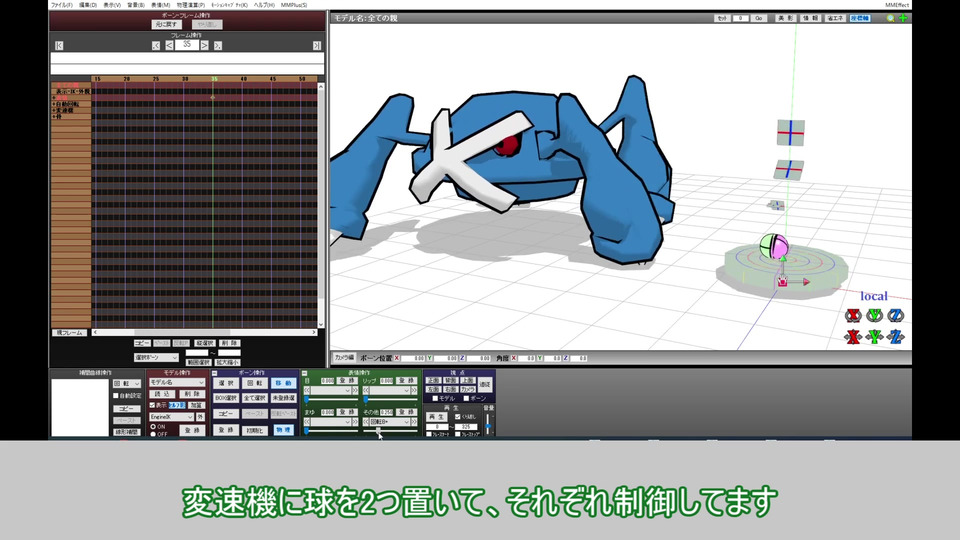Screen dimensions: 960x540
Task: Toggle 自動設定 auto-setting checkbox
Action: coord(116,396)
